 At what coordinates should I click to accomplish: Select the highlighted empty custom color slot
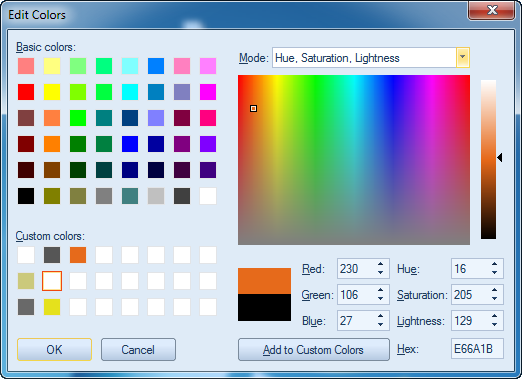tap(52, 281)
